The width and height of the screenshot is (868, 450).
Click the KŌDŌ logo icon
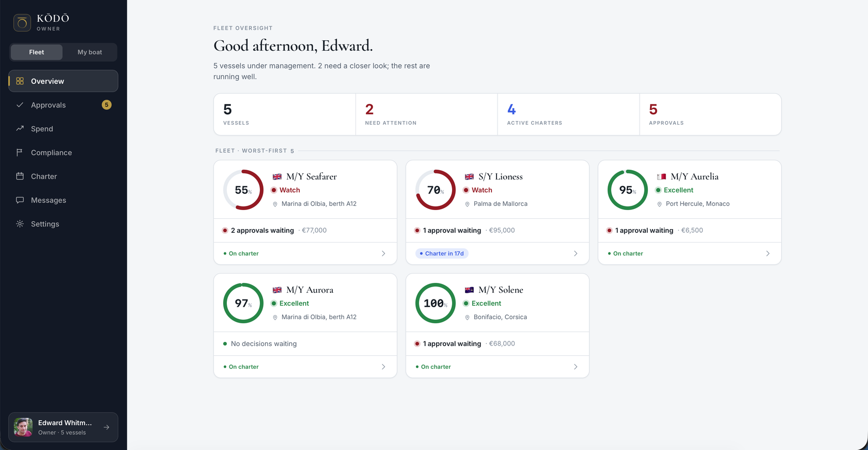(22, 23)
